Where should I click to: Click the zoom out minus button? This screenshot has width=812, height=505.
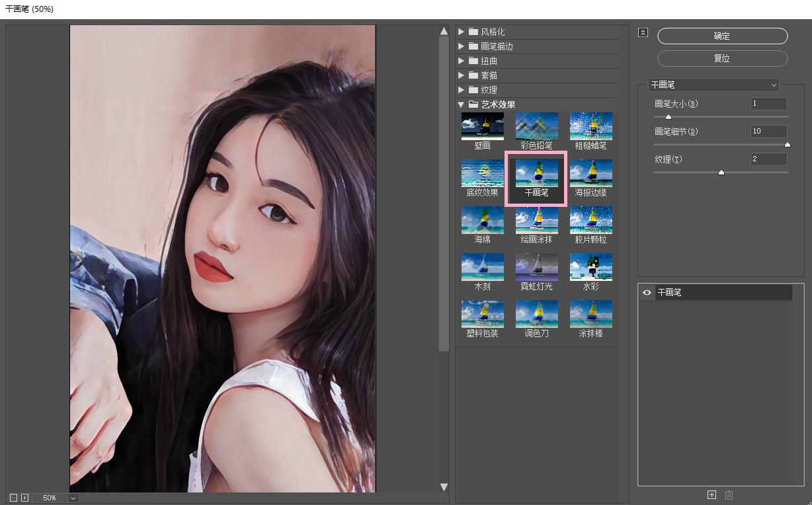pyautogui.click(x=13, y=498)
